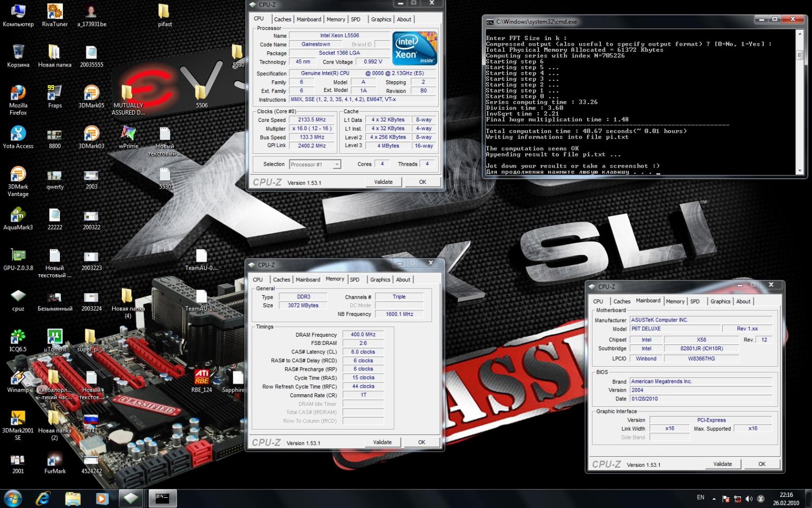The image size is (812, 508).
Task: Open Windows Media Player from taskbar
Action: click(102, 498)
